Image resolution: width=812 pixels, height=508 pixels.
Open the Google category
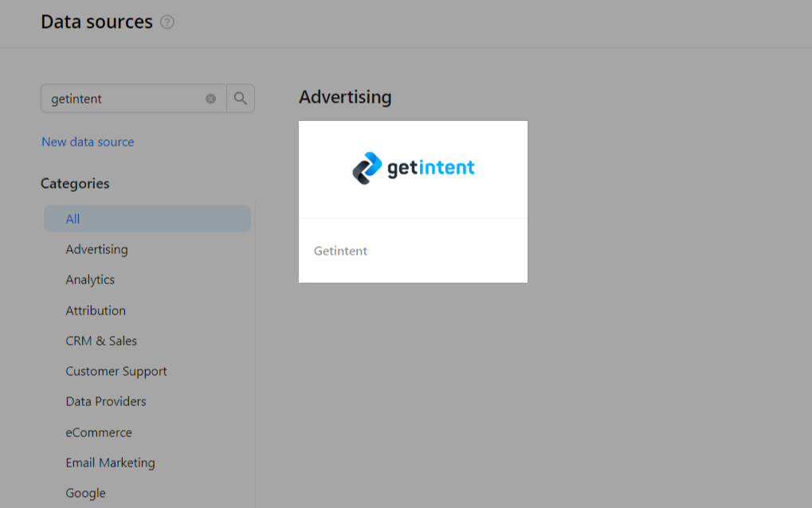[85, 493]
